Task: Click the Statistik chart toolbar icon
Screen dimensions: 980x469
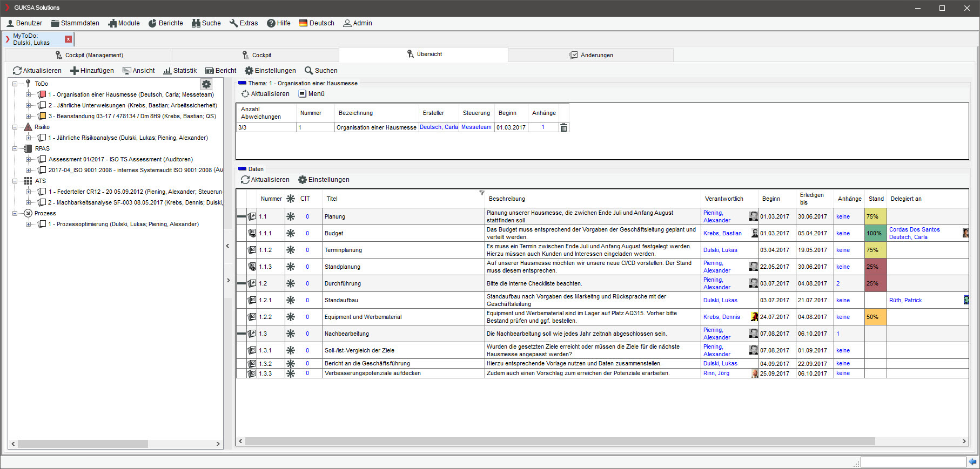Action: 167,71
